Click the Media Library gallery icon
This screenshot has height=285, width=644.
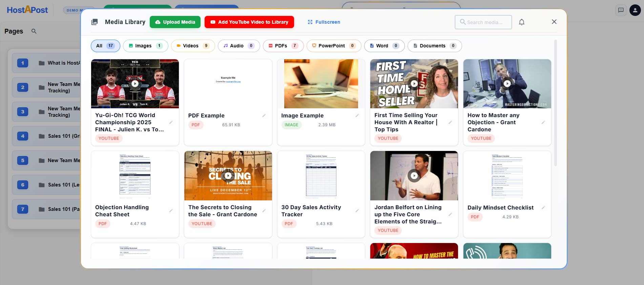click(95, 22)
